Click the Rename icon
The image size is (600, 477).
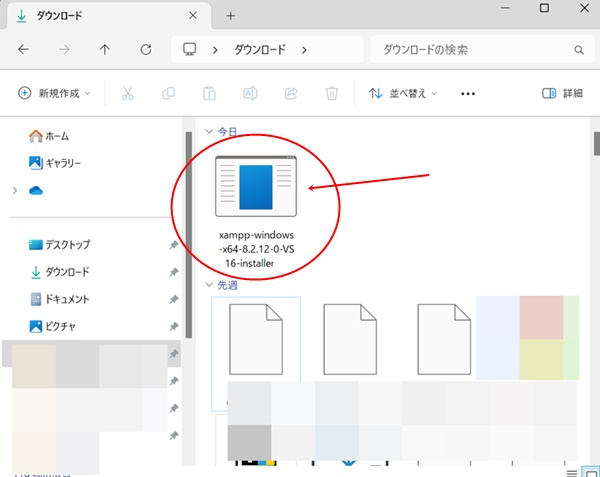point(250,93)
